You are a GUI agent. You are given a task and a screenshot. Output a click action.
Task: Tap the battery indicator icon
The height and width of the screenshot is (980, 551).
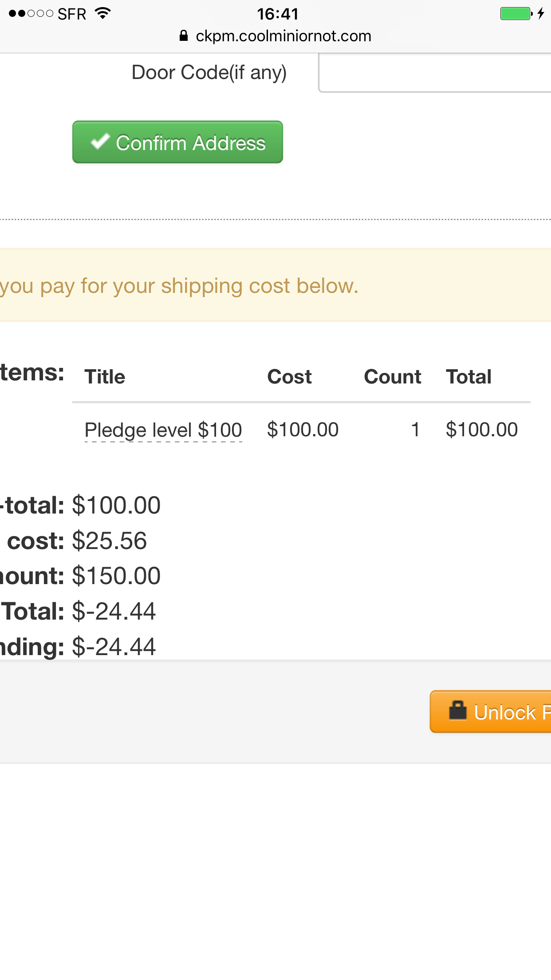pyautogui.click(x=516, y=13)
